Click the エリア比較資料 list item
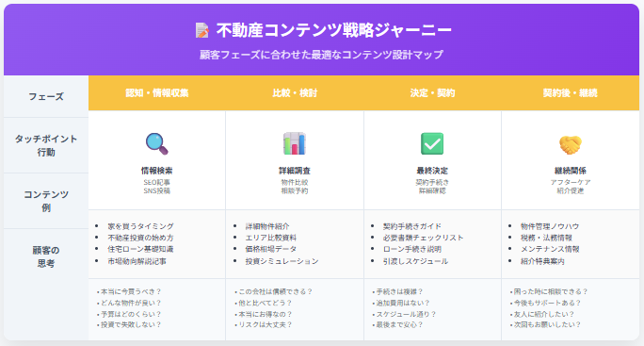This screenshot has width=644, height=346. click(x=270, y=238)
